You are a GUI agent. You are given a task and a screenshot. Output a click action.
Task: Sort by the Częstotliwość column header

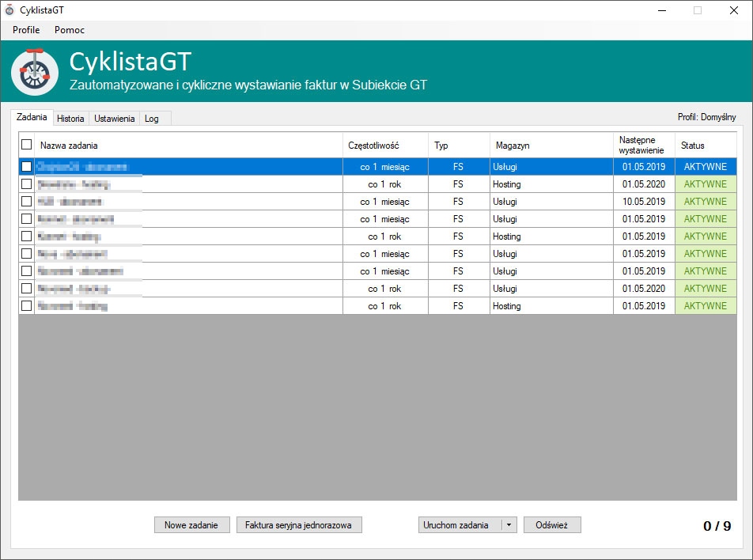373,146
